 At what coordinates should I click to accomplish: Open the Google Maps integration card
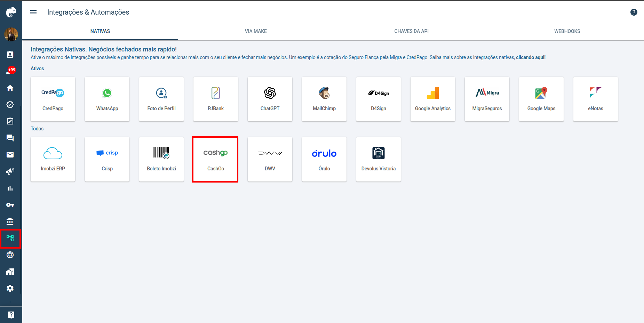click(x=541, y=99)
